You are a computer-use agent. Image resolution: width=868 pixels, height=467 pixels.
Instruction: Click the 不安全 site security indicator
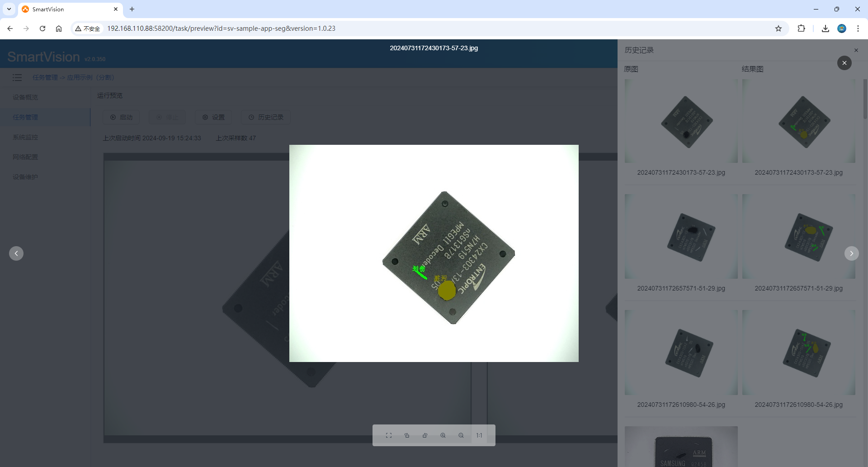[88, 29]
